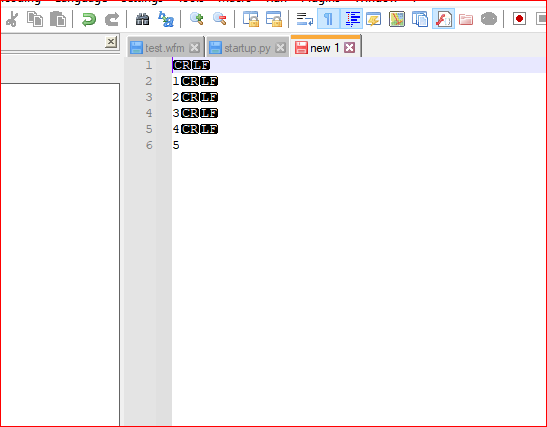This screenshot has height=427, width=547.
Task: Click the text '3' on line 4
Action: (x=176, y=113)
